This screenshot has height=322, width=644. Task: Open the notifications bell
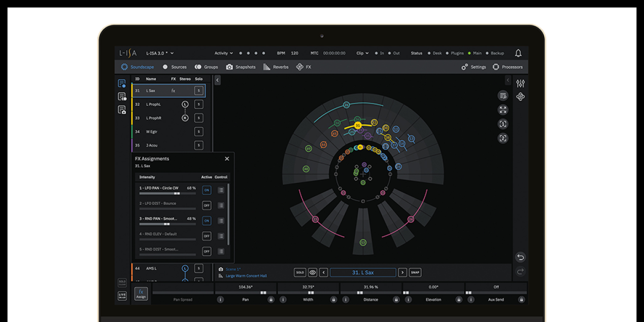(x=518, y=53)
